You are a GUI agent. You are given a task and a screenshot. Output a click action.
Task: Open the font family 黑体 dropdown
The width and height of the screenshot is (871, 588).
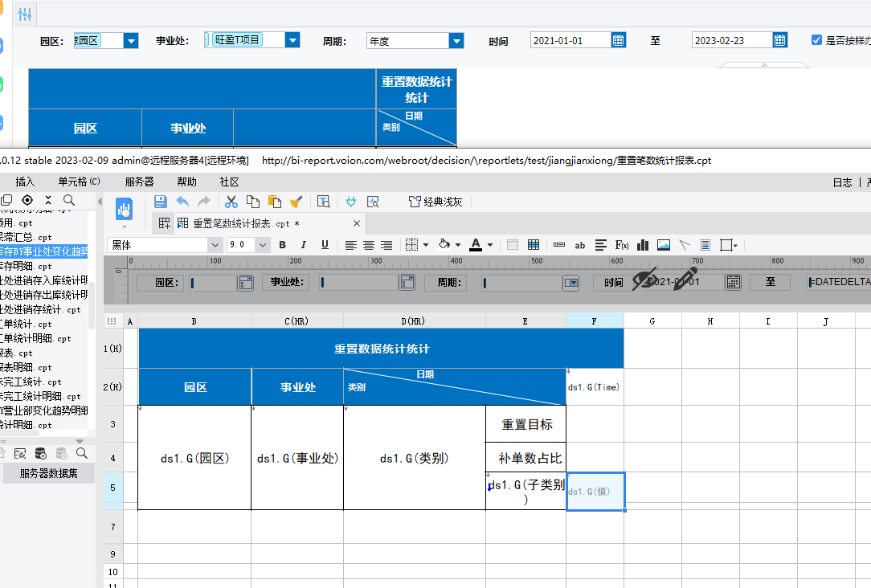[215, 245]
